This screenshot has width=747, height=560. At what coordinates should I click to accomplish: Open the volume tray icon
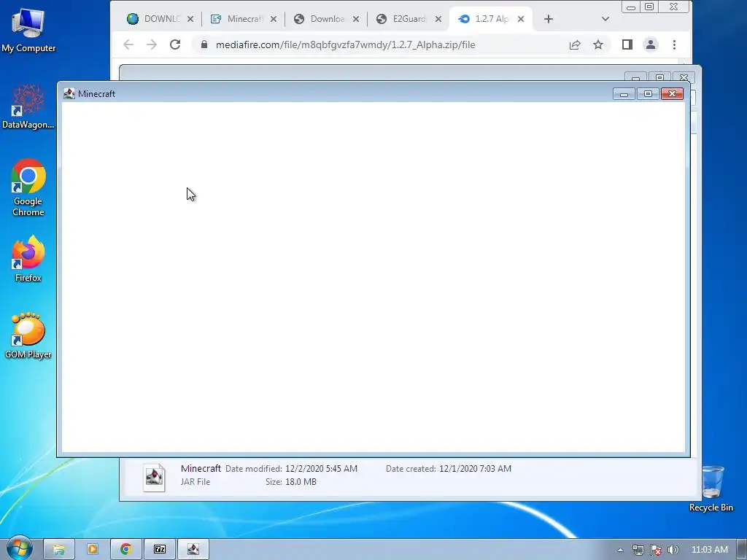[673, 550]
